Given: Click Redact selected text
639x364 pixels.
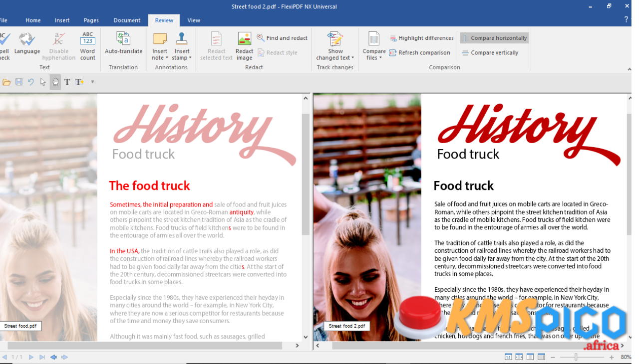Looking at the screenshot, I should pyautogui.click(x=216, y=46).
